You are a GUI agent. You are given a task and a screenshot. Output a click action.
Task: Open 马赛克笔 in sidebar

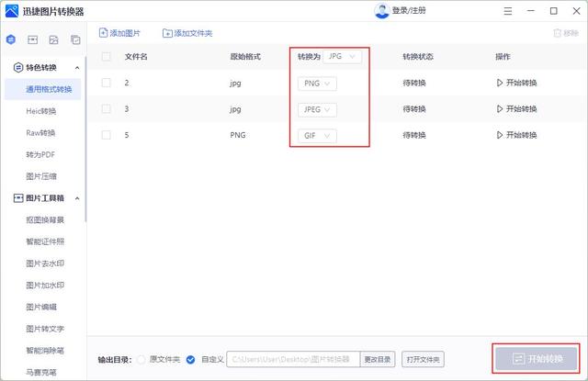click(x=41, y=372)
